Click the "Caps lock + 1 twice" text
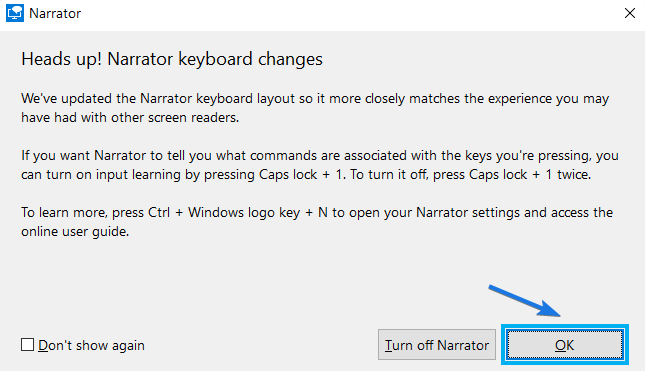The image size is (645, 371). tap(530, 174)
